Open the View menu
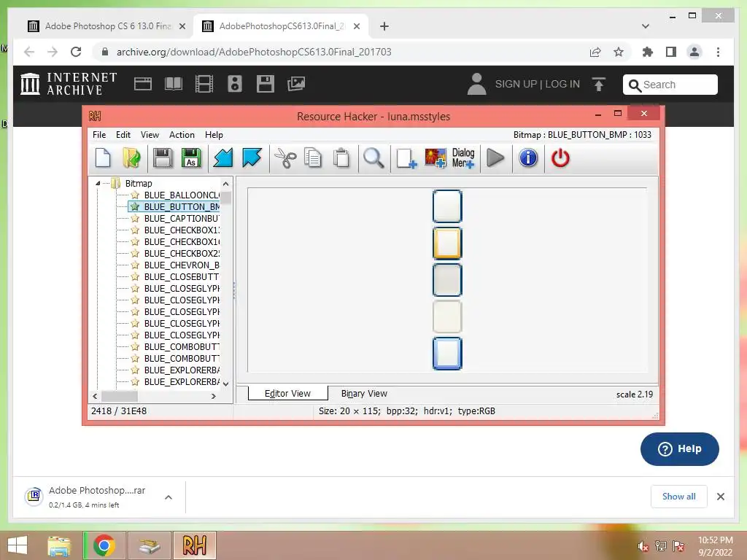Image resolution: width=747 pixels, height=560 pixels. point(150,135)
